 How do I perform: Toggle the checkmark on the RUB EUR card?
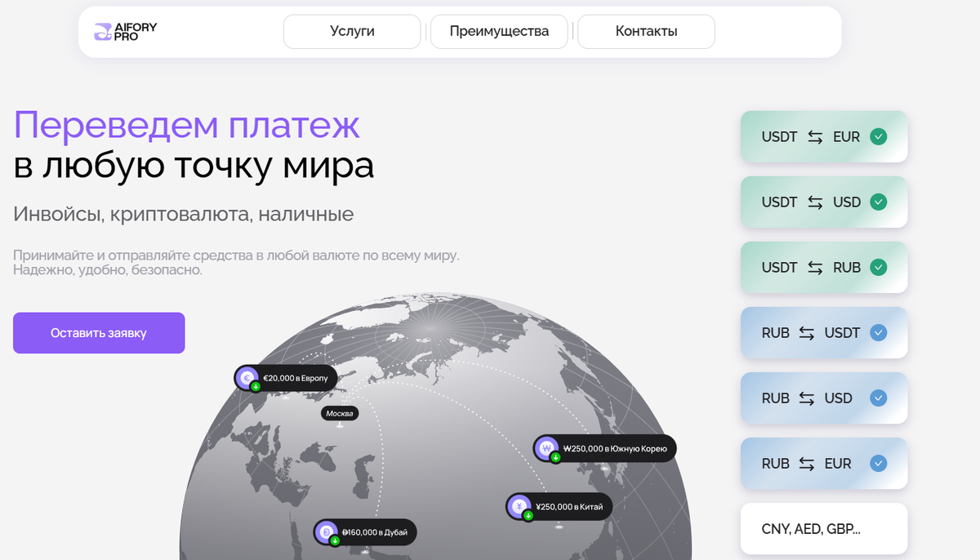click(879, 463)
